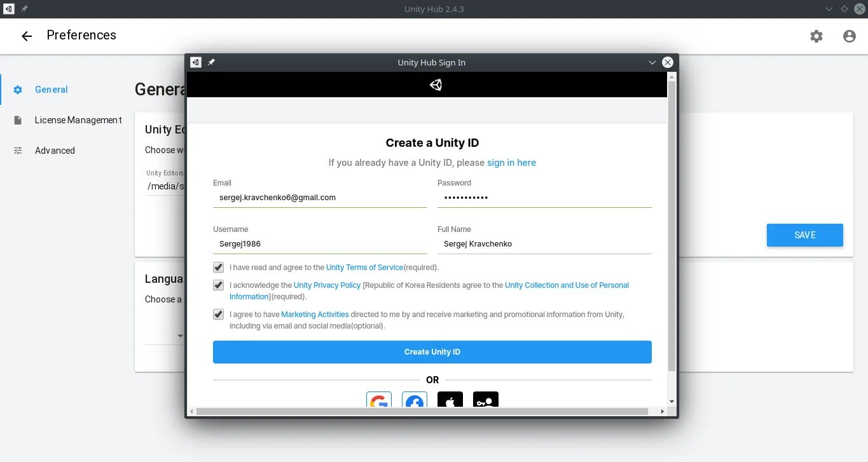
Task: Toggle the pin icon in main title bar
Action: point(24,9)
